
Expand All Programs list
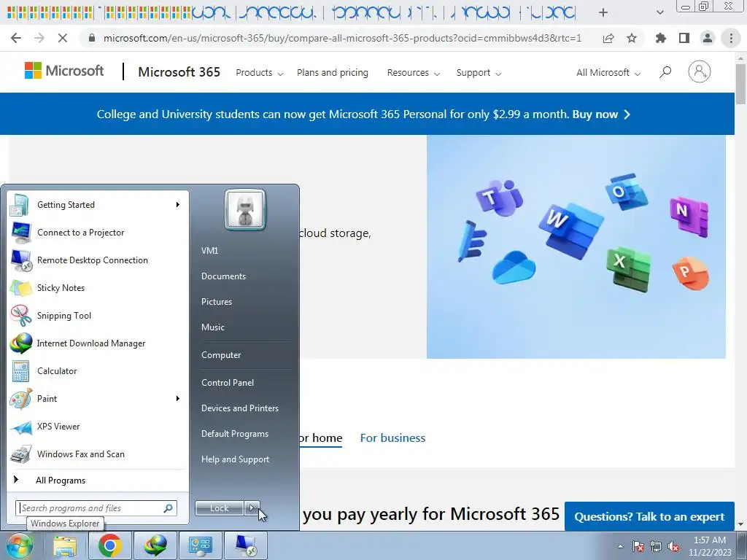coord(61,481)
